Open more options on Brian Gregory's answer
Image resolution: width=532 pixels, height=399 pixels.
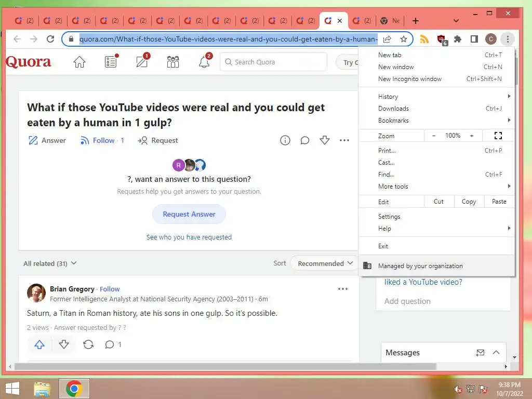(343, 289)
